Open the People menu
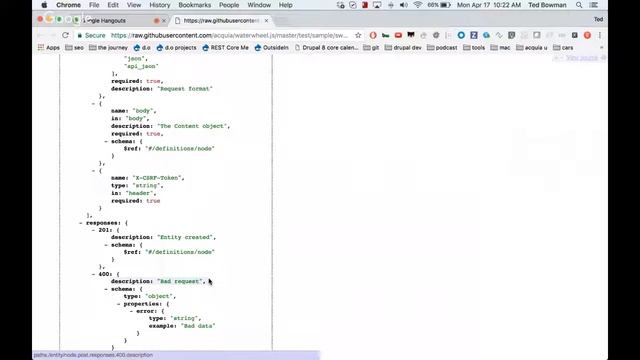The image size is (640, 360). (229, 5)
